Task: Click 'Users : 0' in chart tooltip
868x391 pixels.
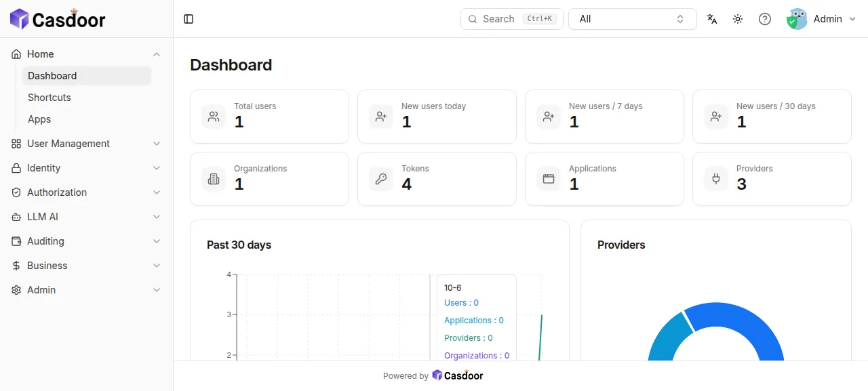Action: (x=462, y=303)
